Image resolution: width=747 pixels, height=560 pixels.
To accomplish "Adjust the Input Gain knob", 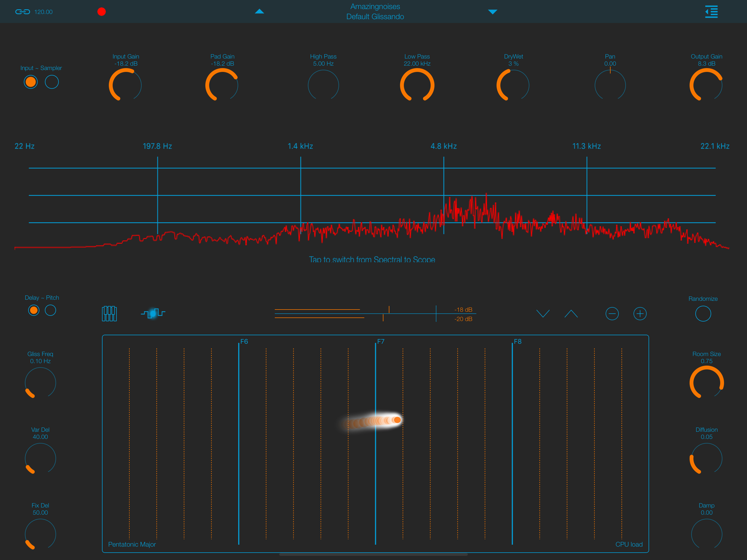I will point(125,85).
